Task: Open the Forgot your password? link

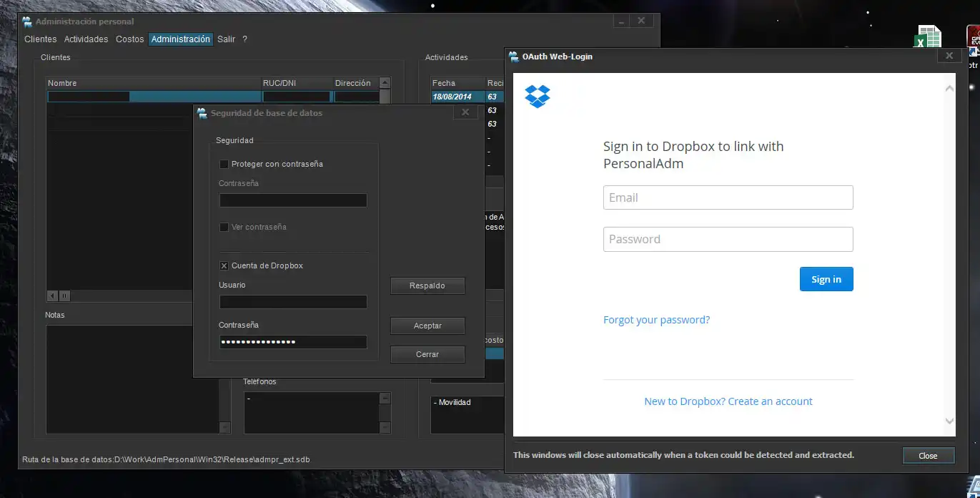Action: (x=656, y=320)
